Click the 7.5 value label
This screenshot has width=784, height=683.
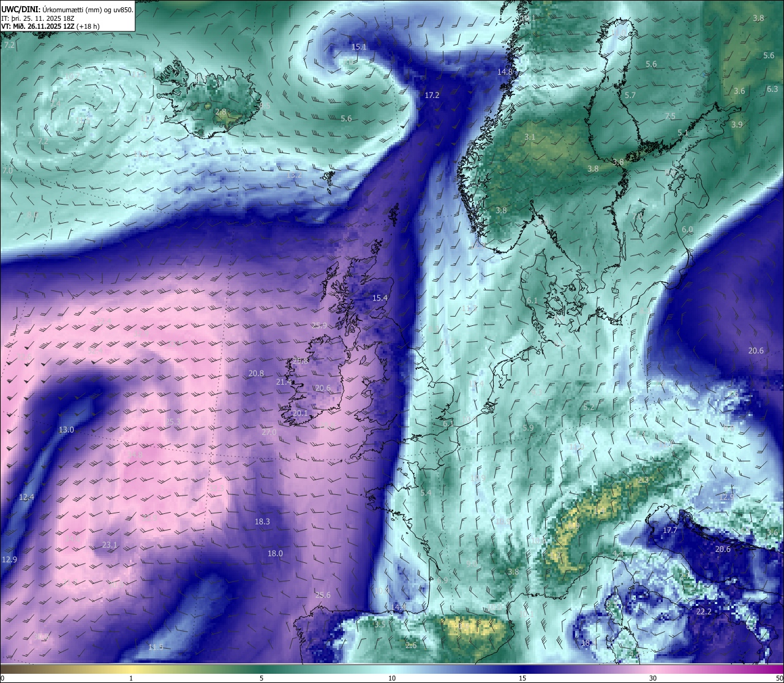coord(670,116)
